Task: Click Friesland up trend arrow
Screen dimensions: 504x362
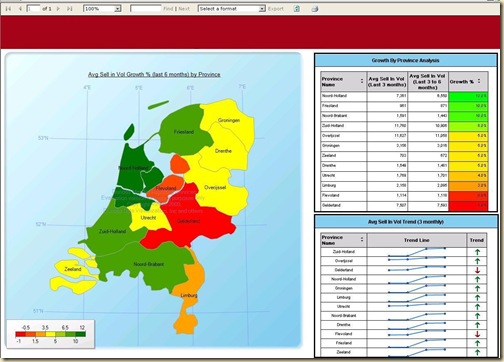Action: (477, 343)
